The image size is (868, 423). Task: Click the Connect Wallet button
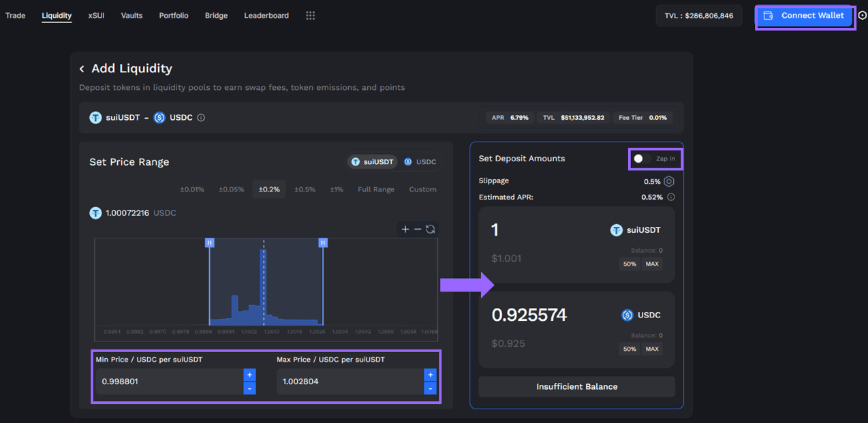tap(805, 16)
